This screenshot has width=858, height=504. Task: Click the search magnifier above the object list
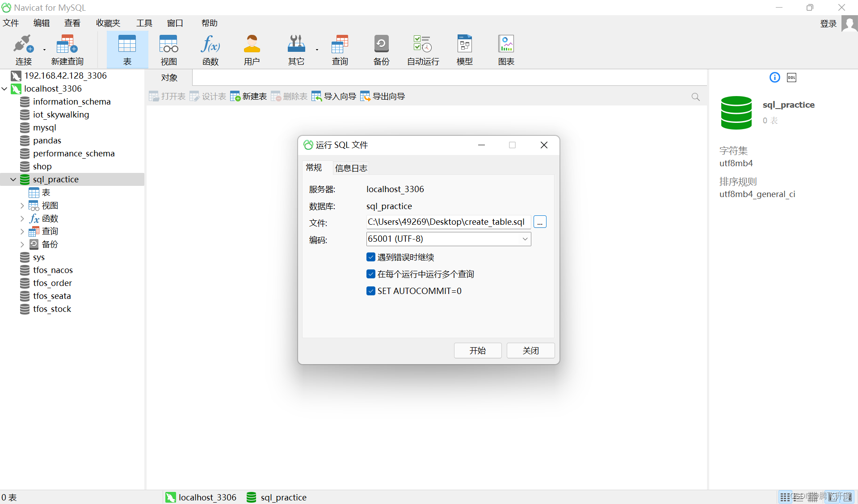[695, 97]
